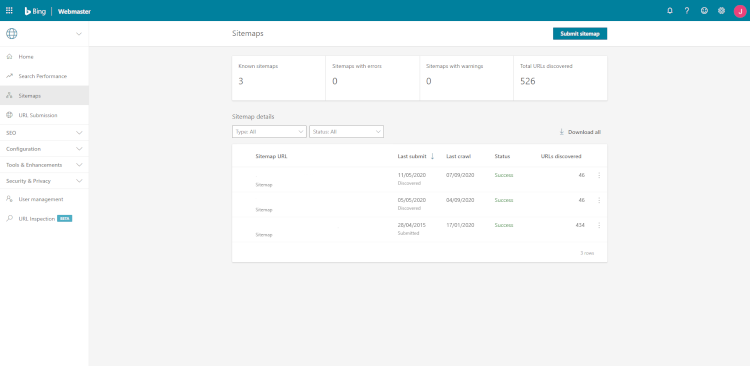Select Sitemaps in sidebar
750x366 pixels.
[x=44, y=96]
